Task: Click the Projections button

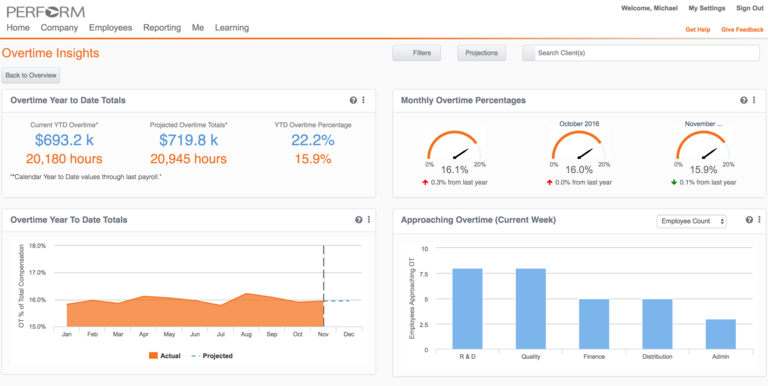Action: (481, 53)
